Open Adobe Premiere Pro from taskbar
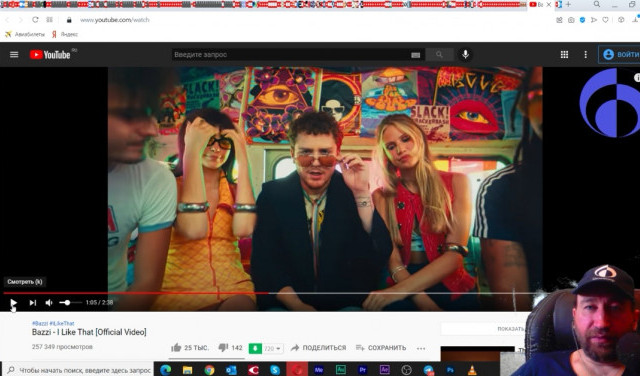The width and height of the screenshot is (640, 376). (362, 370)
